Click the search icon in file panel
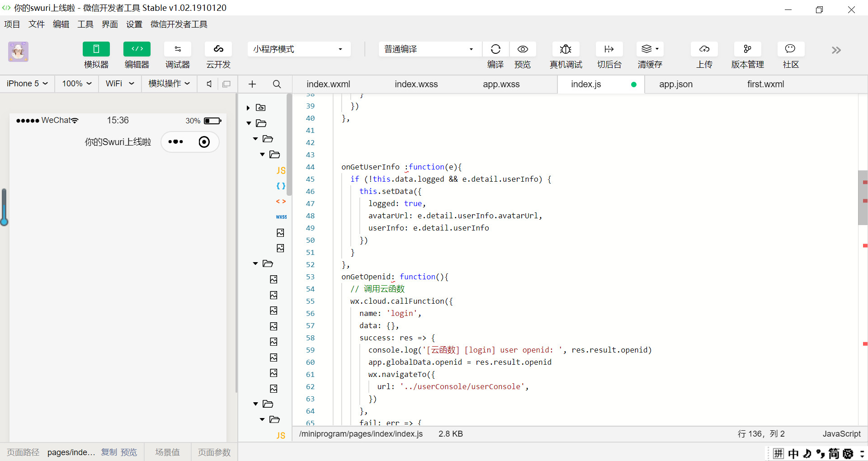This screenshot has width=868, height=461. point(277,84)
